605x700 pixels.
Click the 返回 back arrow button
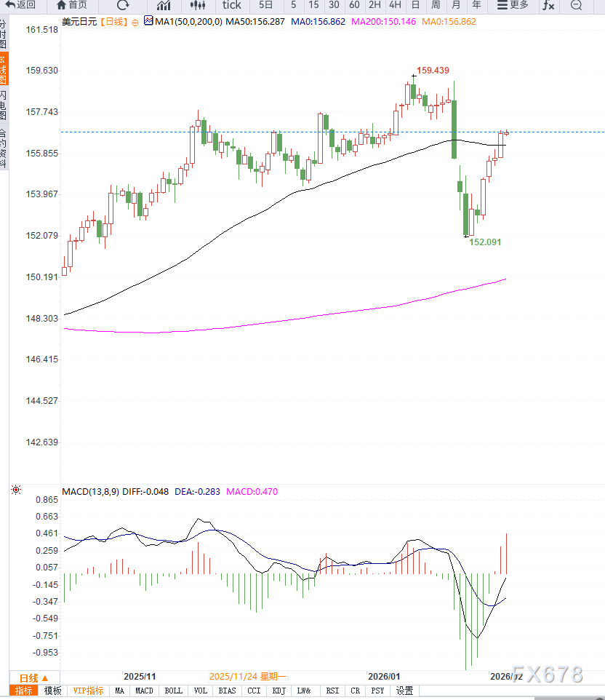[x=21, y=5]
